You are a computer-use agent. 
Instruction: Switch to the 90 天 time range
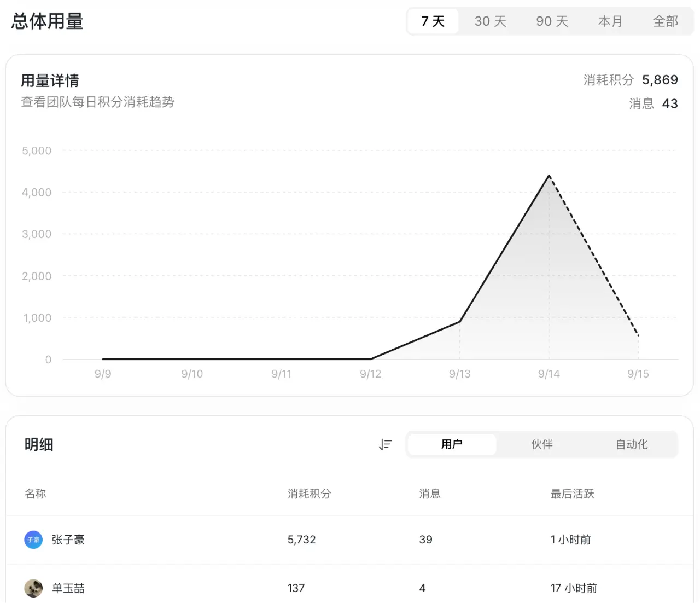pos(552,21)
